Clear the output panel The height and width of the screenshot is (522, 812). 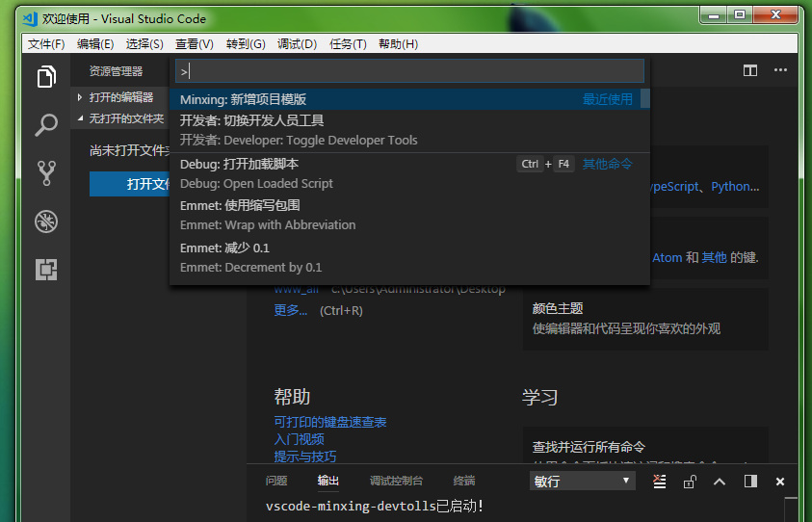click(x=659, y=482)
